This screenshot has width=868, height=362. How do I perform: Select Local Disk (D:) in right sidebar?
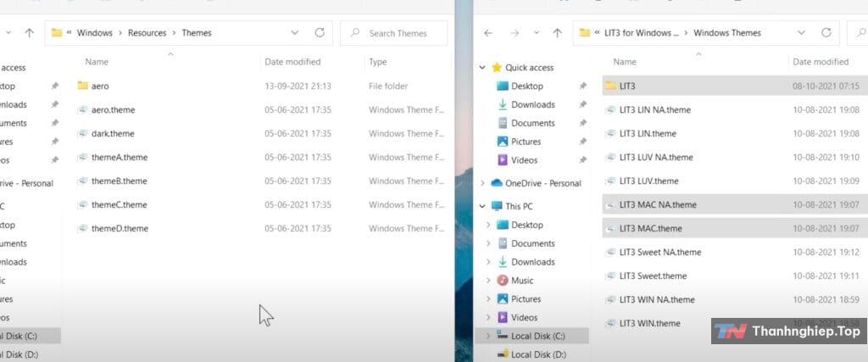537,354
